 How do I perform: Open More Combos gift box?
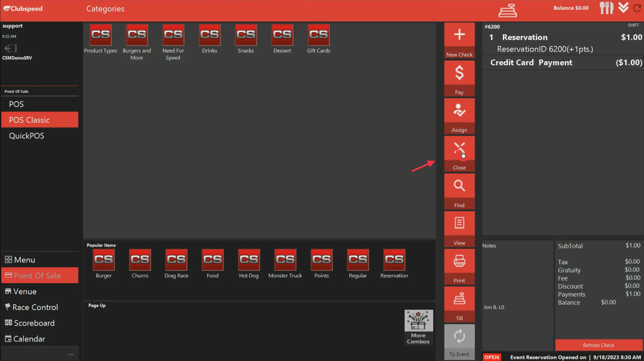[418, 327]
